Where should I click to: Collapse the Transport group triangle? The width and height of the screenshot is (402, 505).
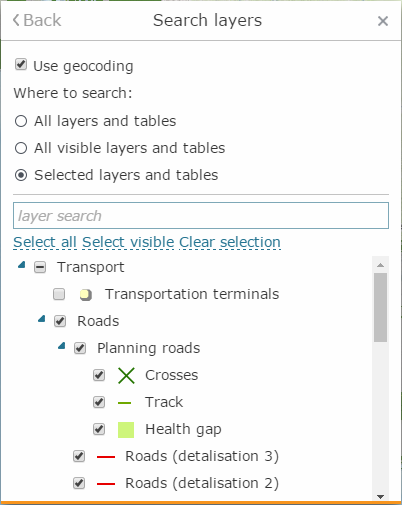coord(22,265)
